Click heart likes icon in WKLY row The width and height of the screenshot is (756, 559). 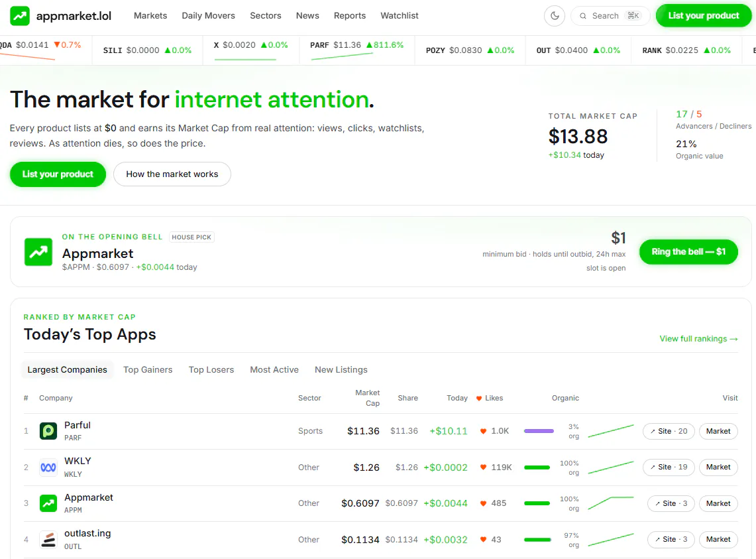(x=483, y=467)
